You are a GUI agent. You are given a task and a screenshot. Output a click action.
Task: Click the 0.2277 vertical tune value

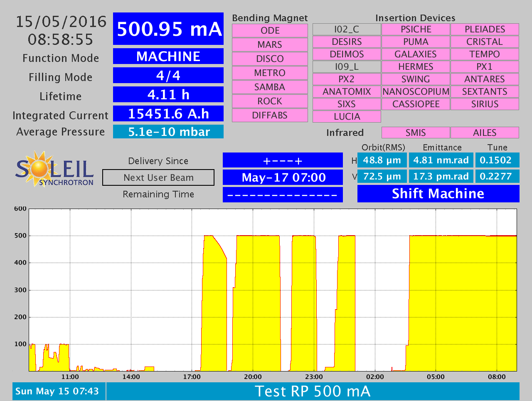tap(497, 176)
